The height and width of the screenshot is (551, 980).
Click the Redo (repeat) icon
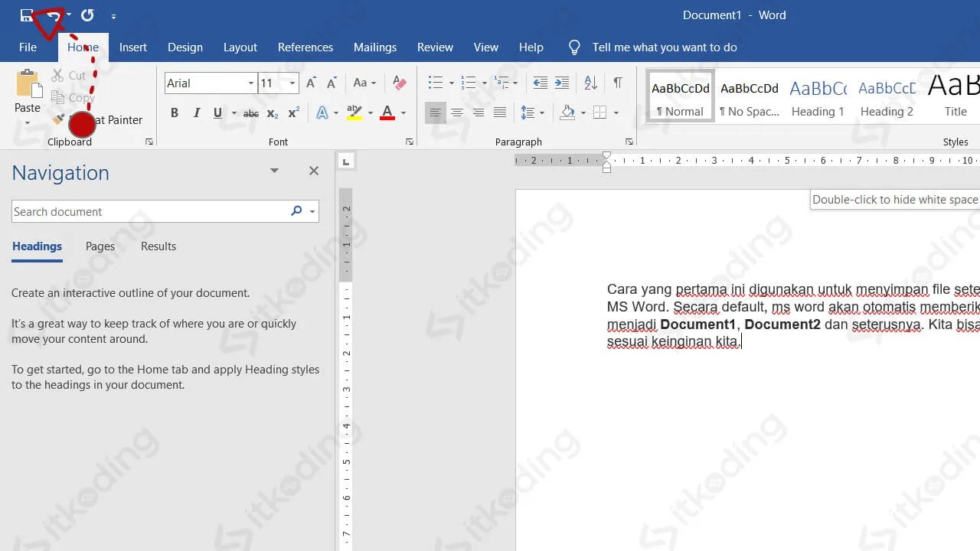click(x=87, y=15)
